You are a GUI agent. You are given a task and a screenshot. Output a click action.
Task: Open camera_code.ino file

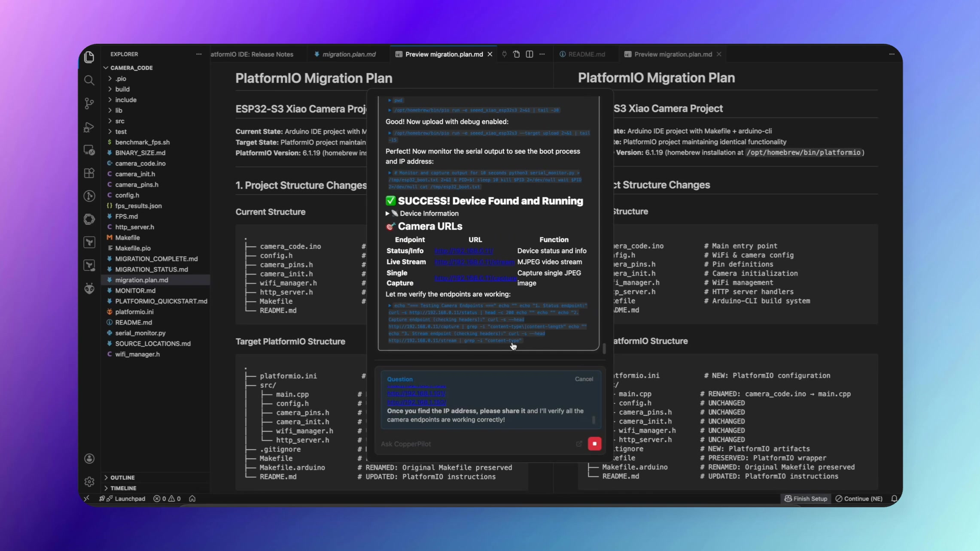click(x=155, y=163)
